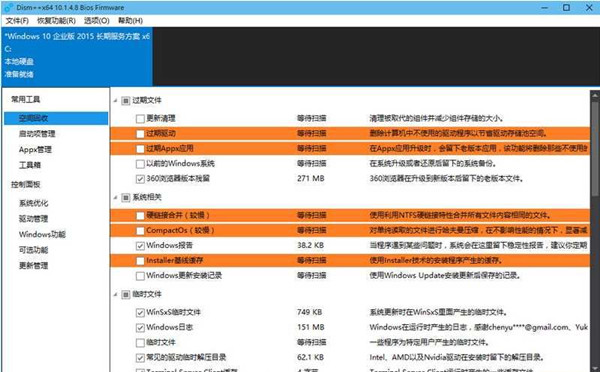Click description starting 使用Installer技术
This screenshot has height=372, width=600.
435,261
